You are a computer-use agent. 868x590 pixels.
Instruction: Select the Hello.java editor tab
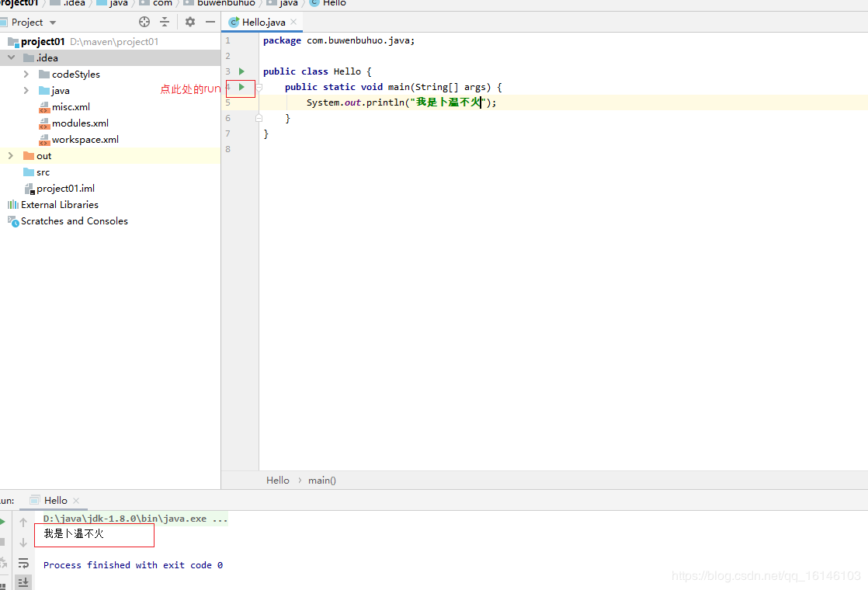coord(263,23)
